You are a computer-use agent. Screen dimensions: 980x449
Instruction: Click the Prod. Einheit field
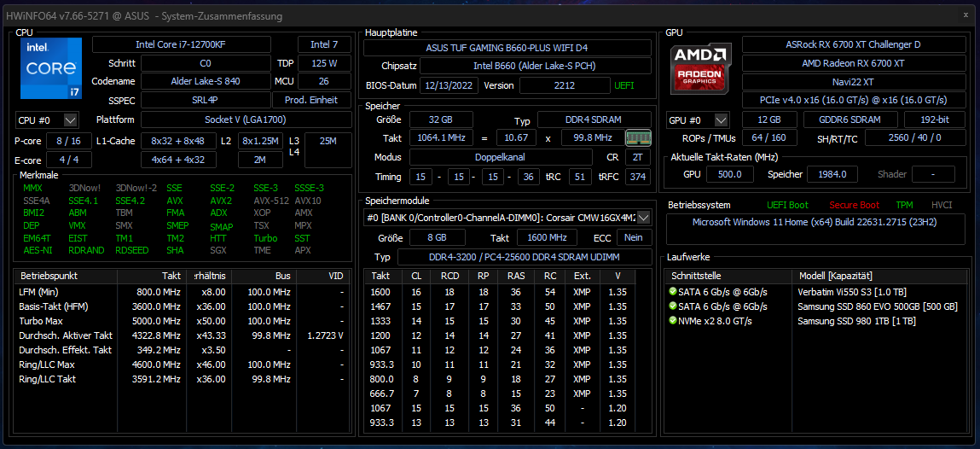pyautogui.click(x=310, y=100)
